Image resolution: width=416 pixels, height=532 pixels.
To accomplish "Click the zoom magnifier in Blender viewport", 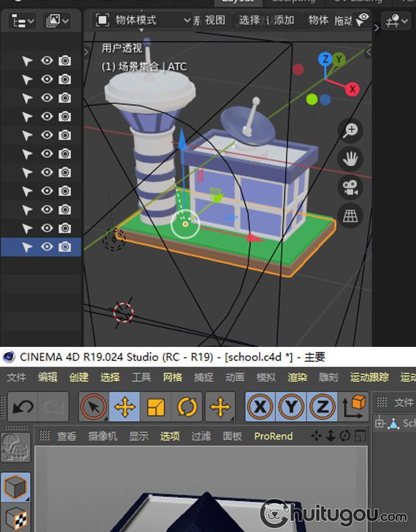I will [350, 131].
